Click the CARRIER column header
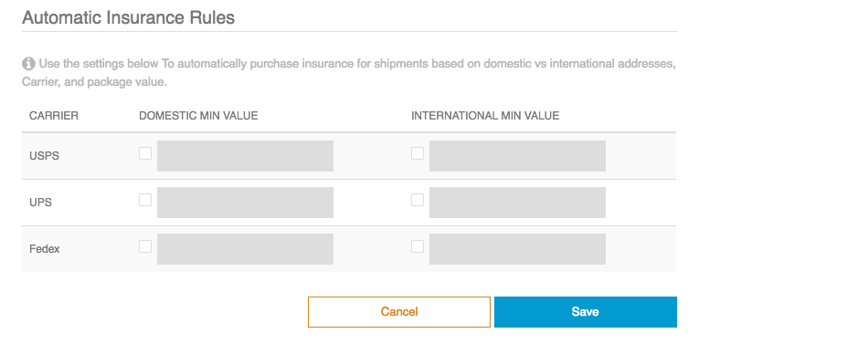The height and width of the screenshot is (344, 868). [54, 116]
